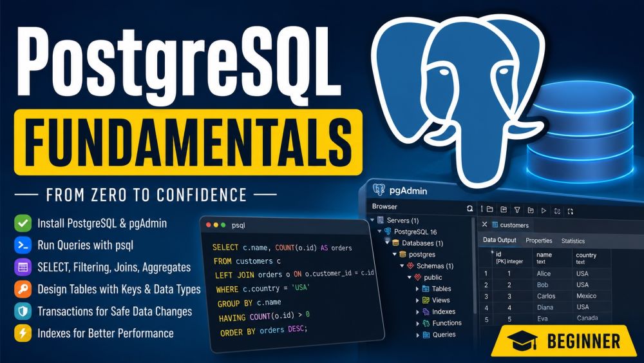Click the Bob name cell
Screen dimensions: 644x363
[542, 284]
